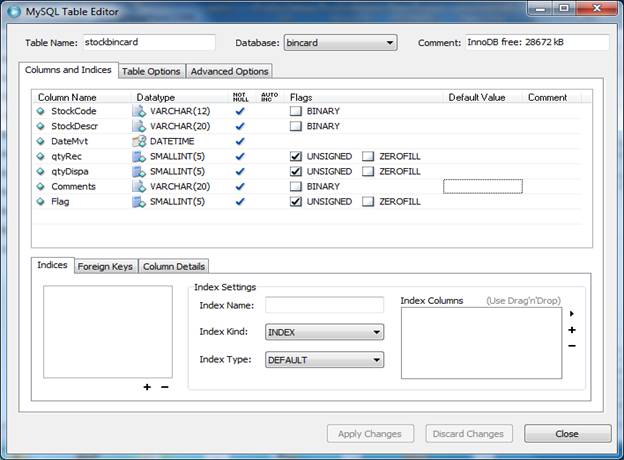Click the diamond icon beside qtyDispa
Screen dimensions: 624x460
[41, 172]
